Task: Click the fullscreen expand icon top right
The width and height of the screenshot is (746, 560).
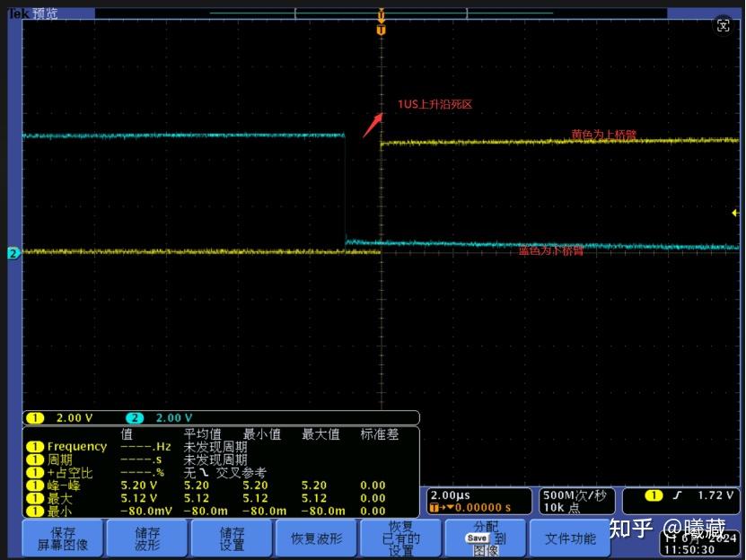Action: (724, 27)
